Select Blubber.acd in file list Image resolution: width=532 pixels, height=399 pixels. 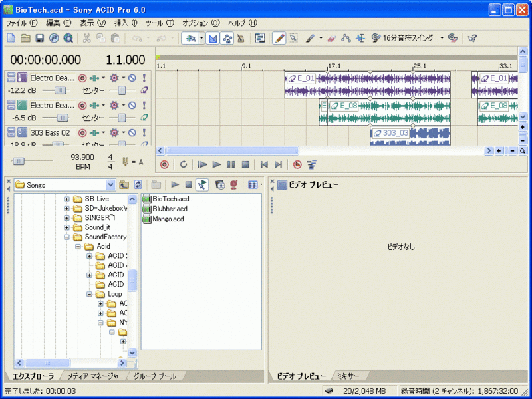pos(165,209)
